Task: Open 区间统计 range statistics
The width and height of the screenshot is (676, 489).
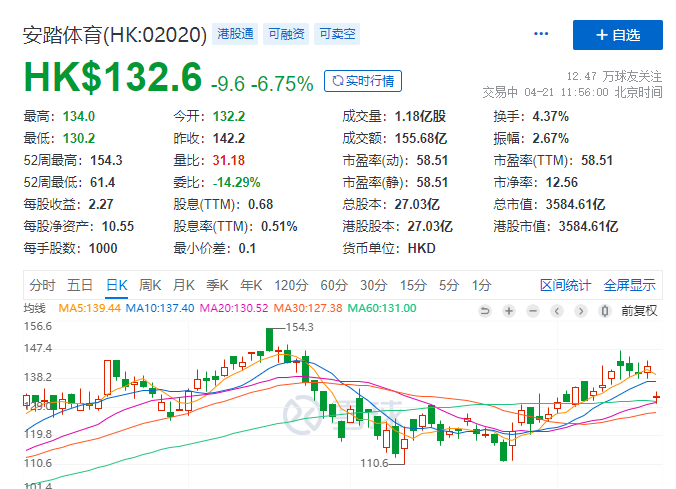Action: [566, 285]
